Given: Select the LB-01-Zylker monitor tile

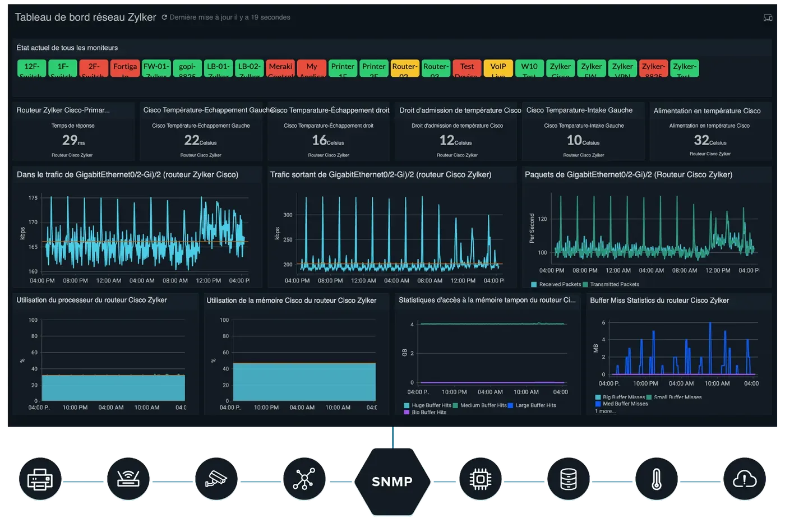Looking at the screenshot, I should point(219,68).
